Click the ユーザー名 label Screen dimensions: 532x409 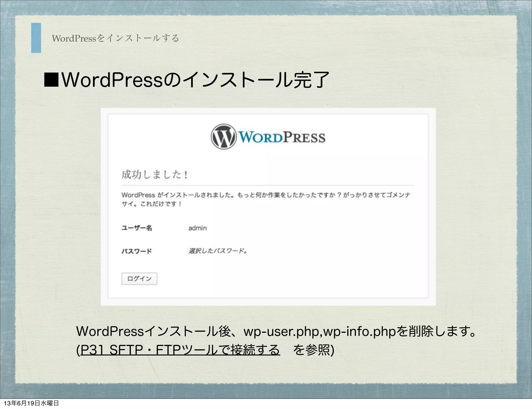(x=137, y=228)
